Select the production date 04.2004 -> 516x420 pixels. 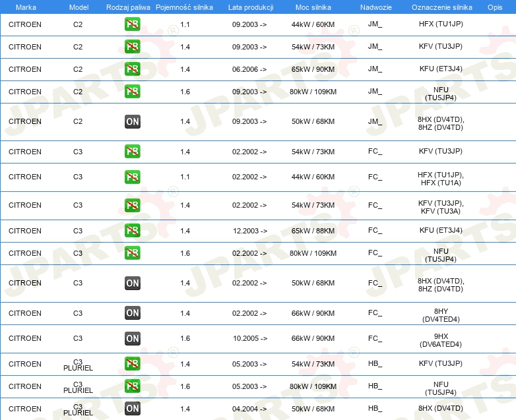tap(249, 409)
